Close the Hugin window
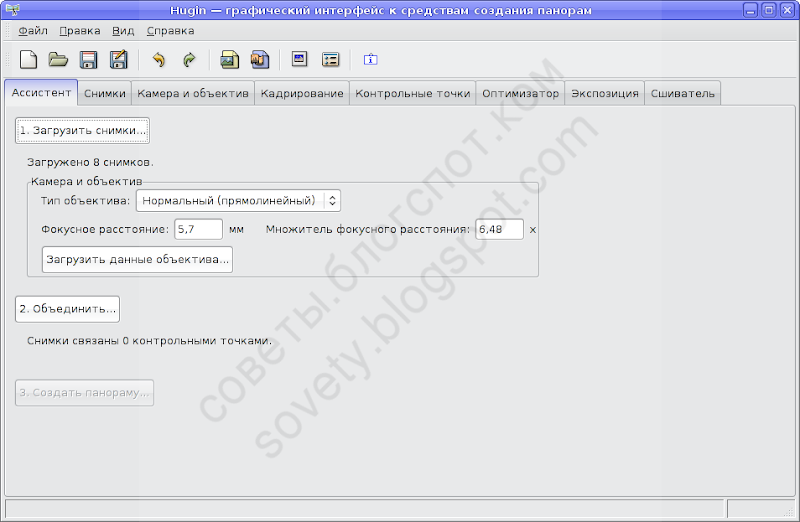Image resolution: width=800 pixels, height=522 pixels. coord(787,10)
